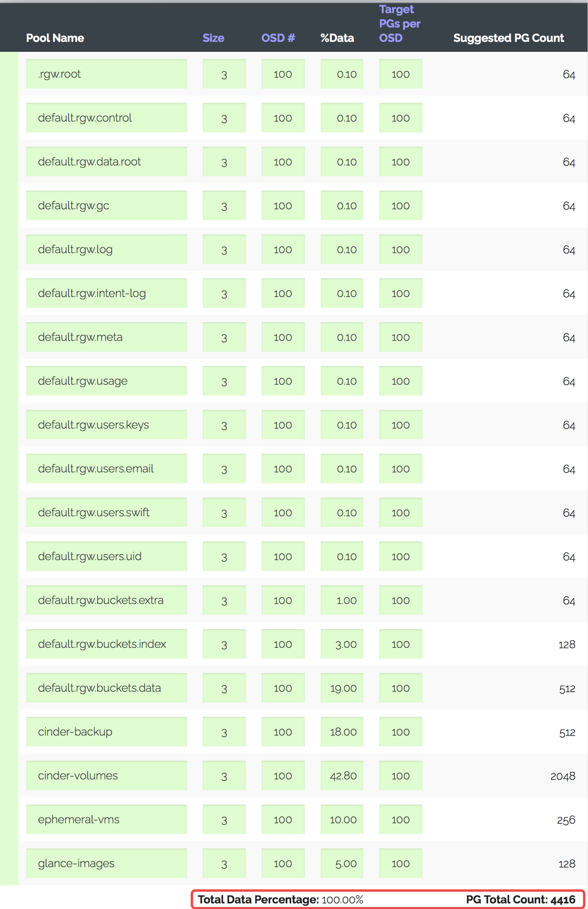The width and height of the screenshot is (588, 909).
Task: Edit the default.rgw.buckets.data pool name field
Action: click(x=106, y=688)
